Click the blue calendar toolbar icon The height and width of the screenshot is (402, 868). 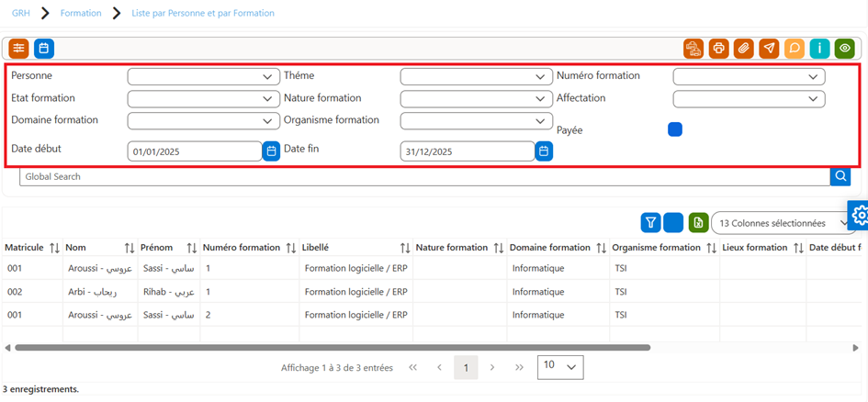44,49
